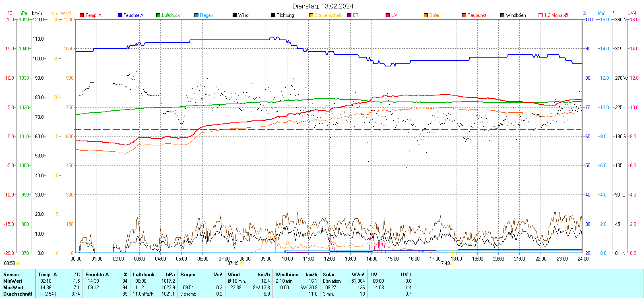Click the MaxWert row label

click(13, 288)
